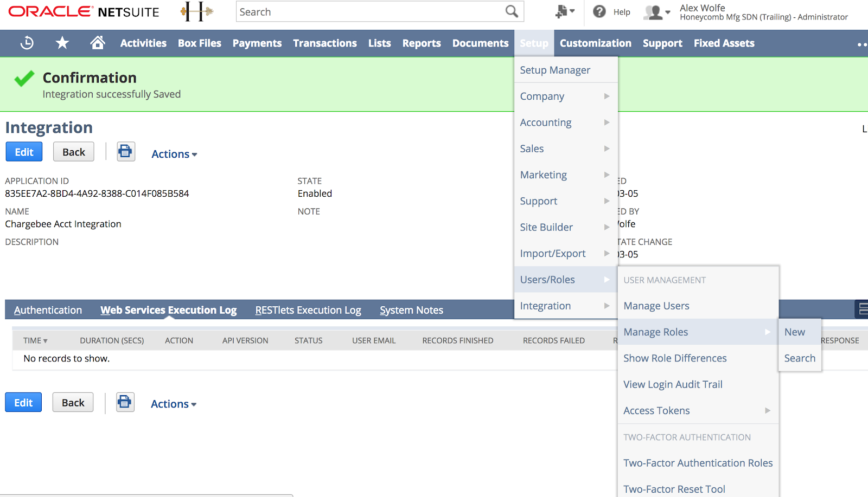Click the Help link text
The height and width of the screenshot is (497, 868).
[x=622, y=12]
